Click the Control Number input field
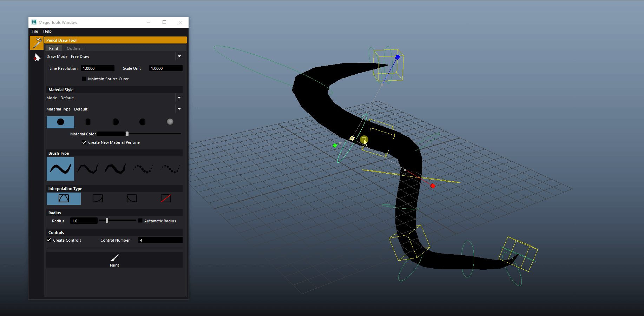Image resolution: width=644 pixels, height=316 pixels. (160, 240)
